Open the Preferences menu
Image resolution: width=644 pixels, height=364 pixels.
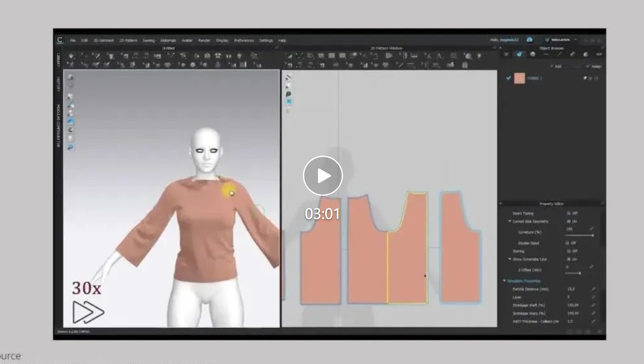pyautogui.click(x=244, y=40)
